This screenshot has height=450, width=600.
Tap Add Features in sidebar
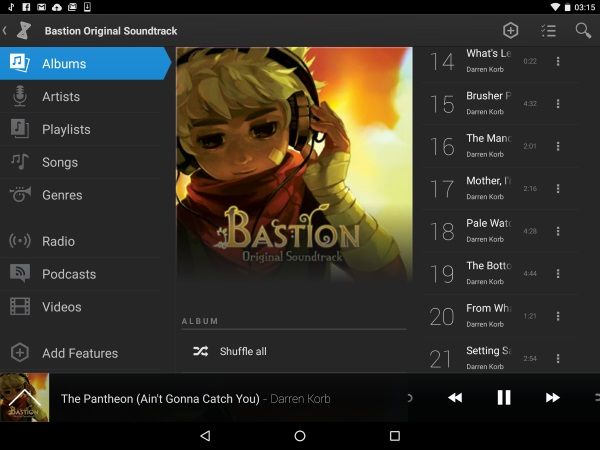pos(80,353)
